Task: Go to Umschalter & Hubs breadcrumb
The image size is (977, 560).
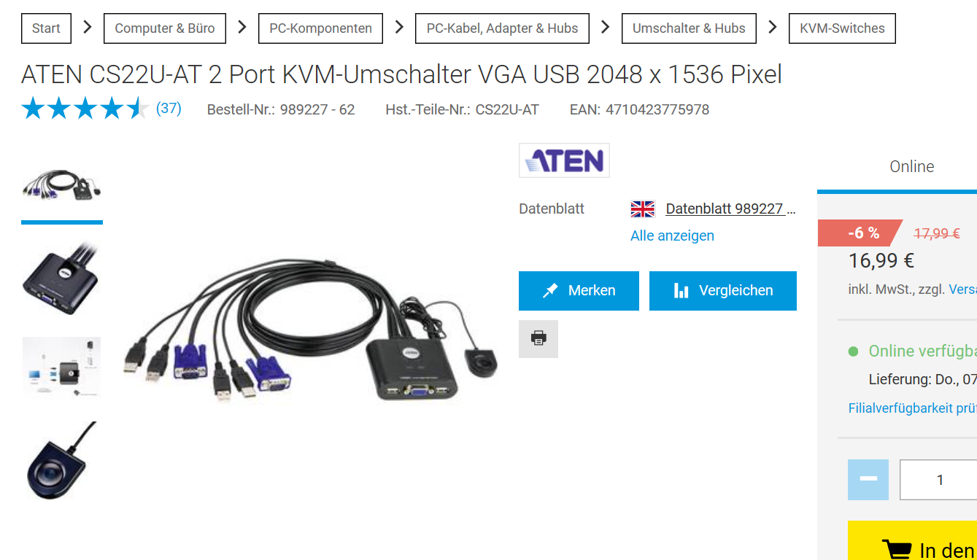Action: 689,28
